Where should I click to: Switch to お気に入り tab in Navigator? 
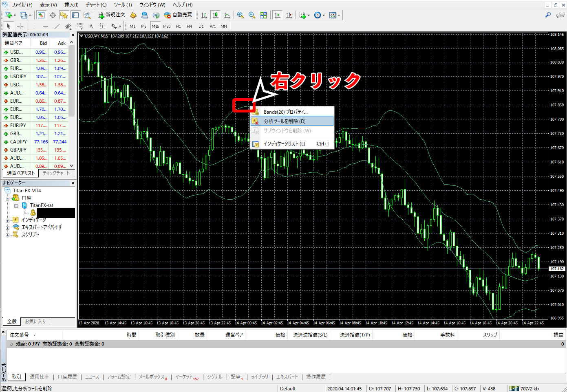coord(35,322)
